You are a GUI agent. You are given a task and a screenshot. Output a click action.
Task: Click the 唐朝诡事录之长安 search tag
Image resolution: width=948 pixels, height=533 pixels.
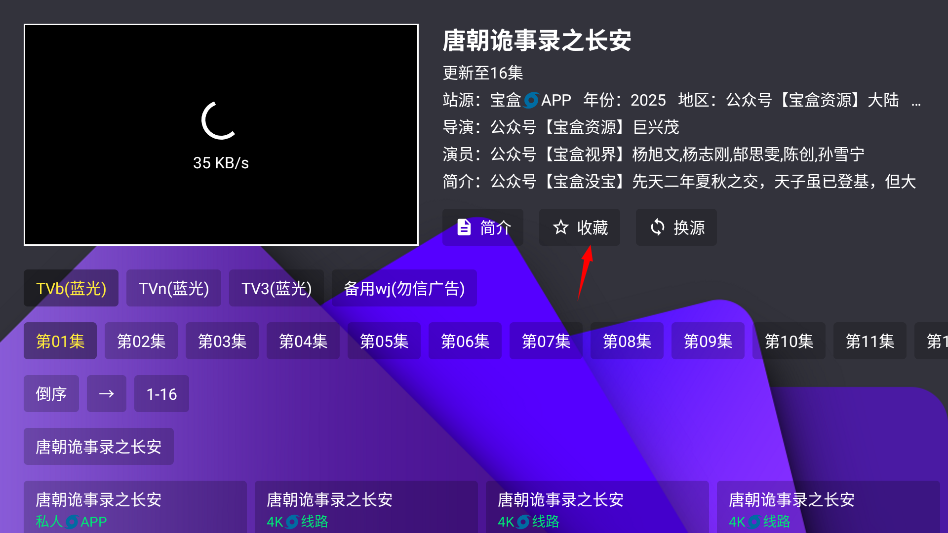pyautogui.click(x=99, y=447)
